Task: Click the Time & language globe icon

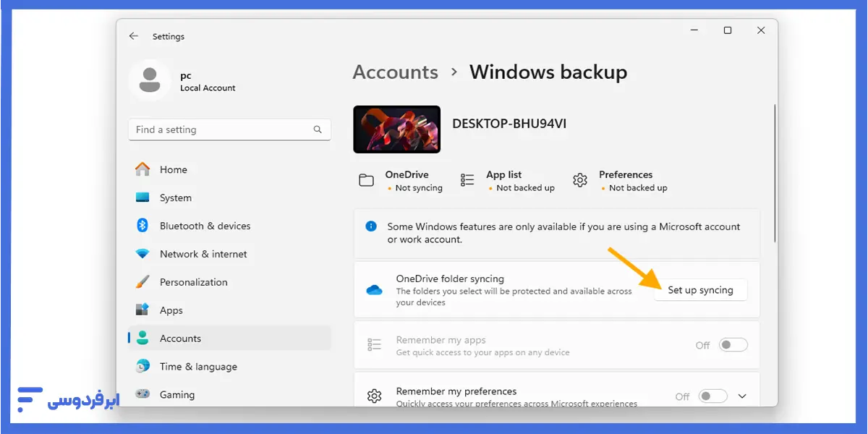Action: click(x=142, y=367)
